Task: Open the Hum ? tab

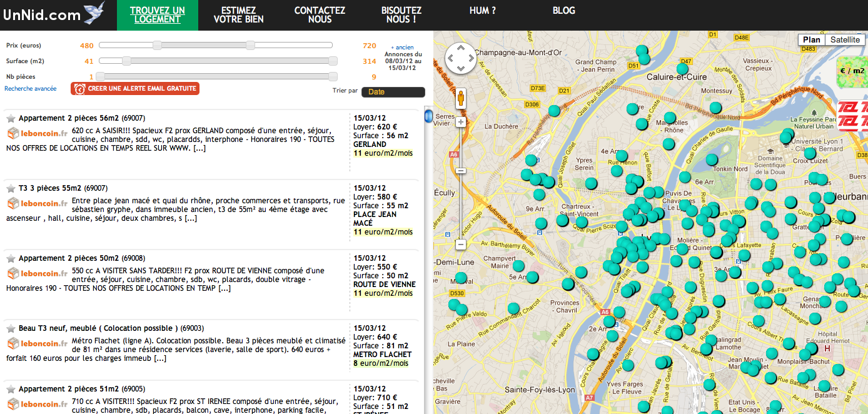Action: coord(483,11)
